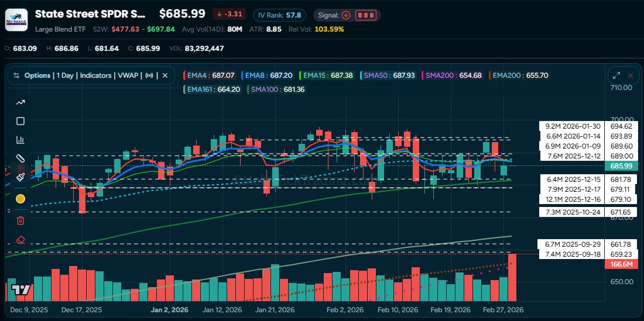This screenshot has height=321, width=644.
Task: Click the IV Rank 57.8 badge
Action: click(279, 15)
